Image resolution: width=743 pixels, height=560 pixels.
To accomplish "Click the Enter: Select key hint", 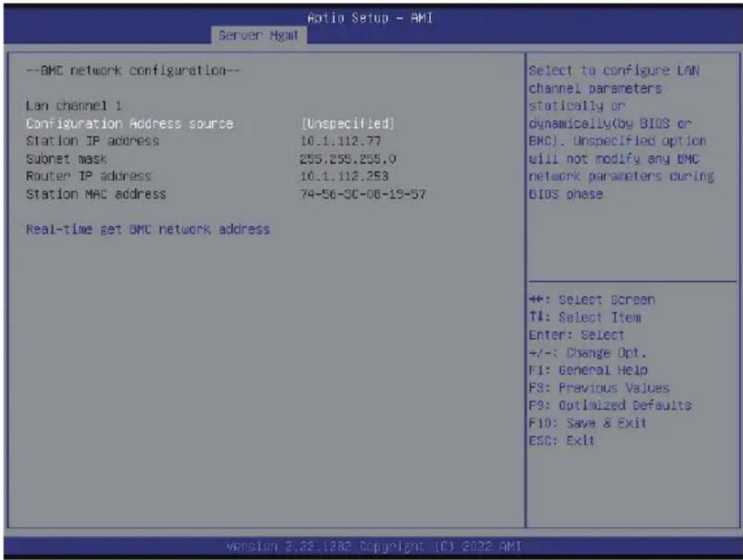I will (x=576, y=335).
